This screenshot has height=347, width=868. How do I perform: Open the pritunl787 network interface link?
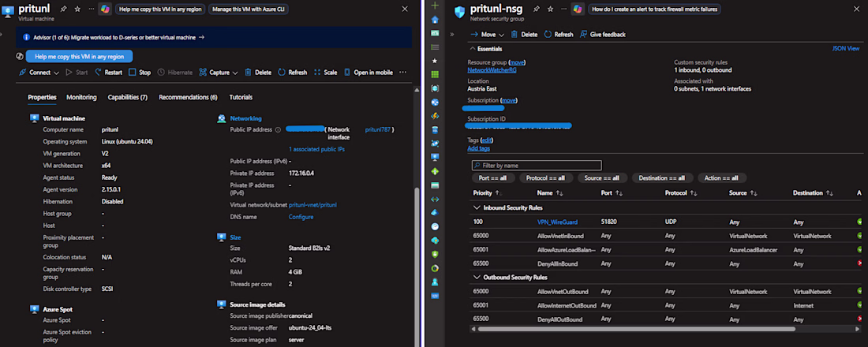point(378,129)
